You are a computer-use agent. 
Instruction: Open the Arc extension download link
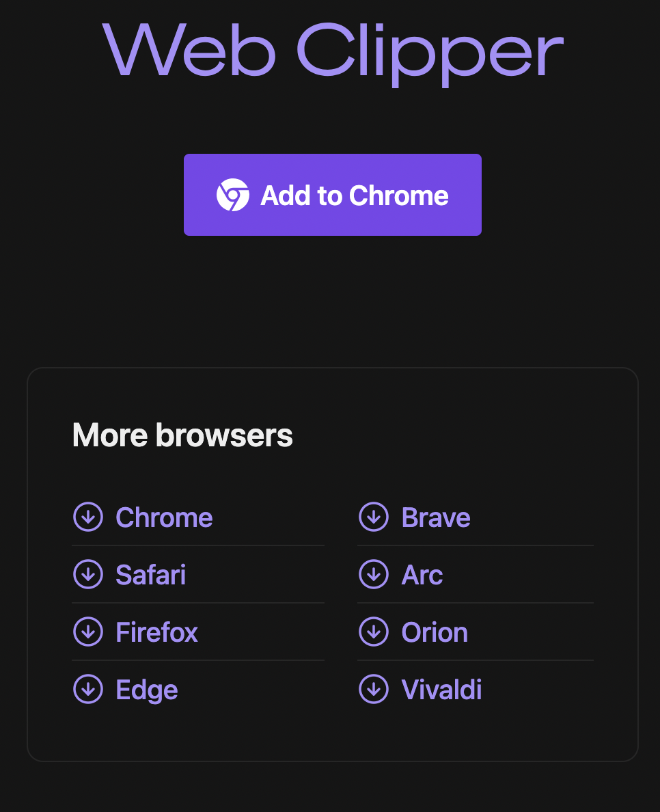[x=422, y=575]
